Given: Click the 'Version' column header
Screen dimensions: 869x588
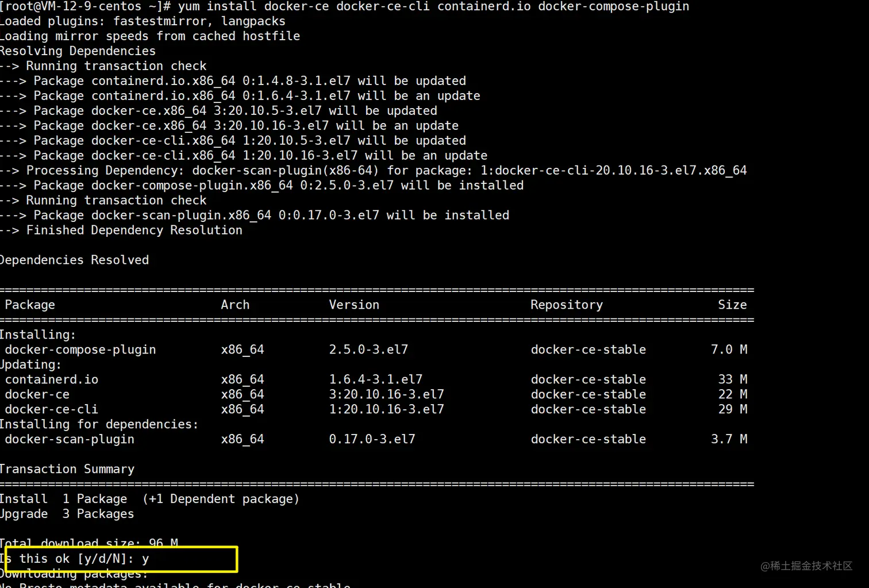Looking at the screenshot, I should [354, 305].
